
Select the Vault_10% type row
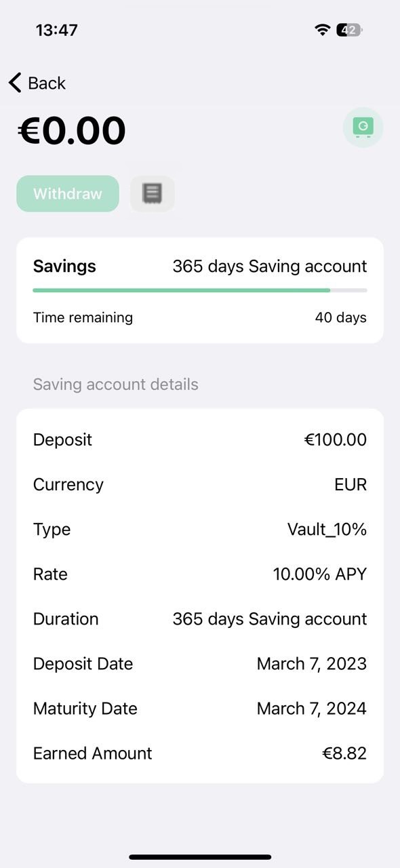200,529
